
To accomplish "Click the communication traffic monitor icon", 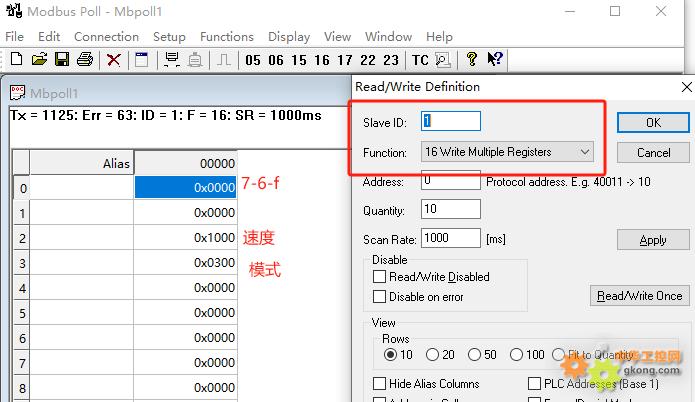I will [x=443, y=59].
